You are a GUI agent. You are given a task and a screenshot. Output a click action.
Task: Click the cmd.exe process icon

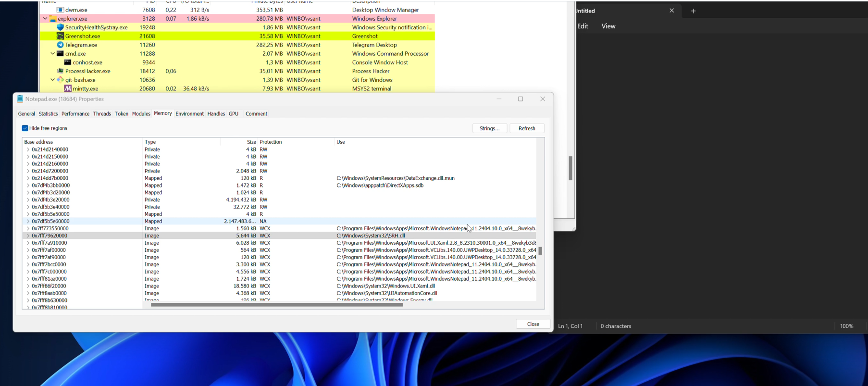coord(60,53)
